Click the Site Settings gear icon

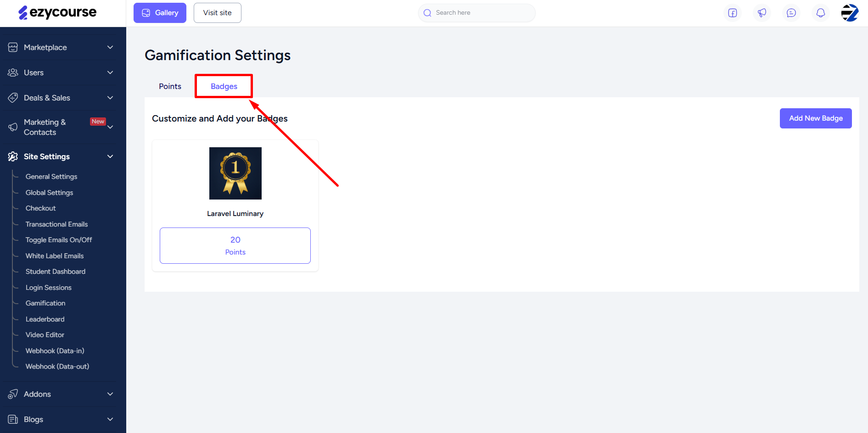pos(13,156)
